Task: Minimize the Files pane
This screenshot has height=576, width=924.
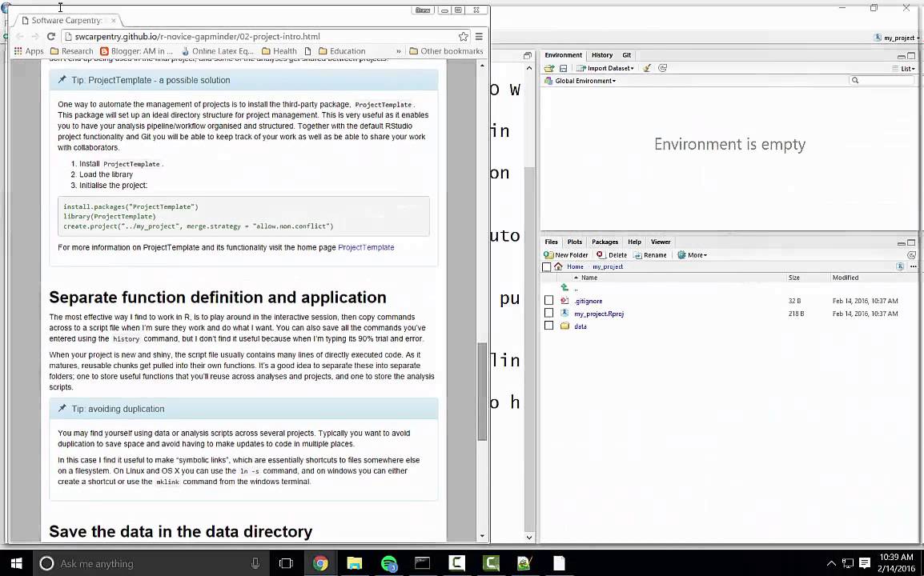Action: (901, 242)
